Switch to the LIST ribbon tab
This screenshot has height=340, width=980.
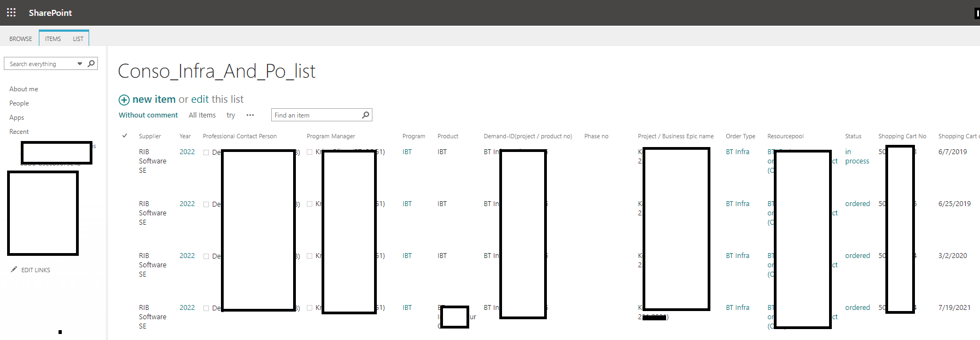78,39
